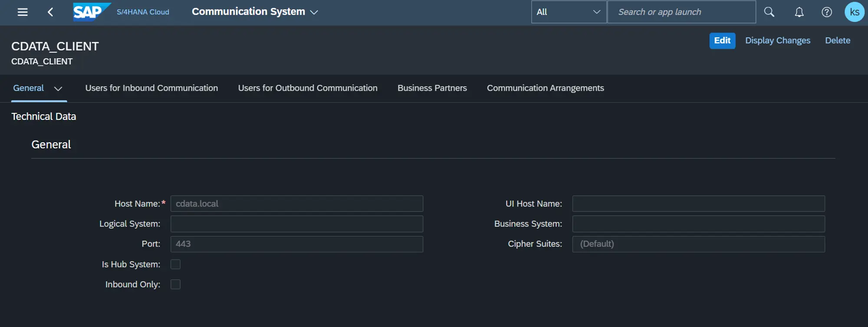Open the All search category dropdown
Screen dimensions: 868x327
569,12
